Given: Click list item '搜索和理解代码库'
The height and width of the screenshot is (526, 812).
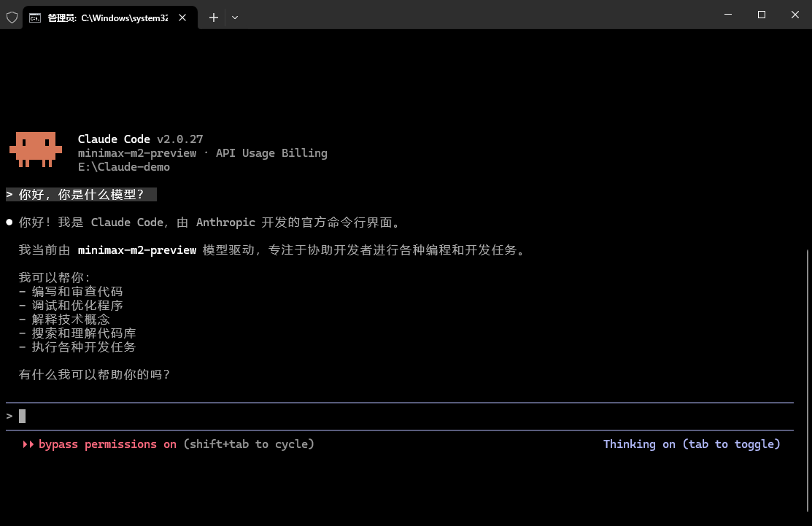Looking at the screenshot, I should (x=84, y=333).
